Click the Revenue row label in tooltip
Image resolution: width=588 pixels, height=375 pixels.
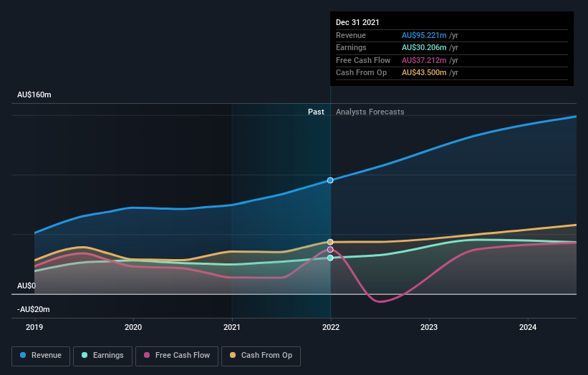[x=351, y=35]
